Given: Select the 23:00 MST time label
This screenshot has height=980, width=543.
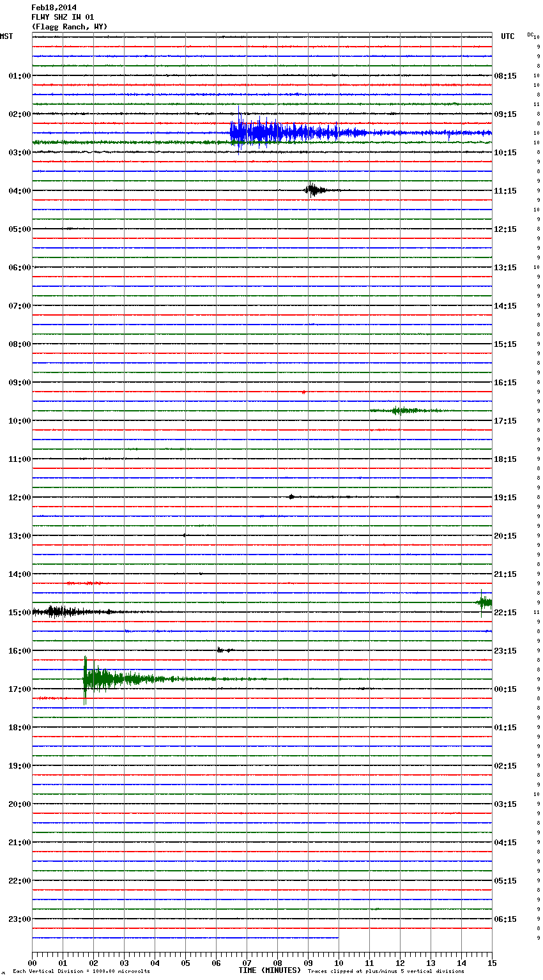Looking at the screenshot, I should click(x=19, y=919).
